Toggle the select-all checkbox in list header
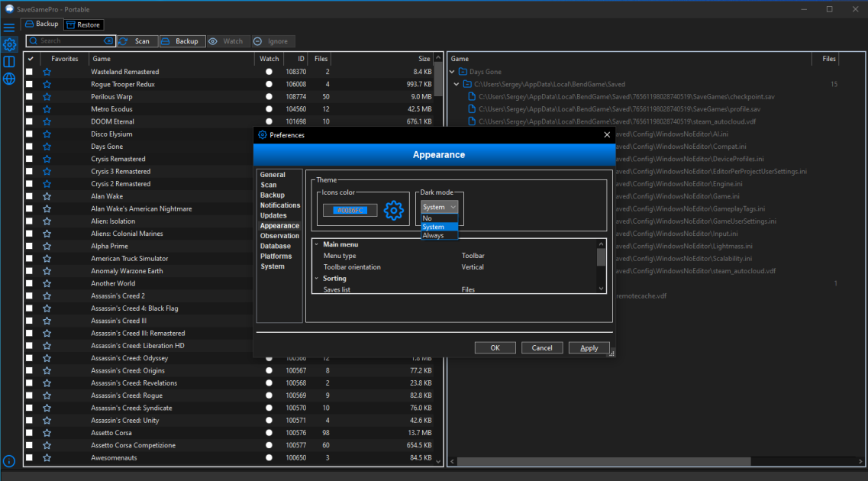The height and width of the screenshot is (481, 868). pyautogui.click(x=31, y=59)
